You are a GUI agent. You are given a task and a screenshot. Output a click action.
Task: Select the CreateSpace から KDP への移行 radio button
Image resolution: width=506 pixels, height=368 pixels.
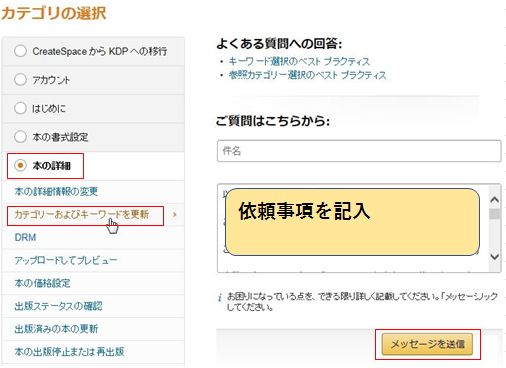coord(20,51)
